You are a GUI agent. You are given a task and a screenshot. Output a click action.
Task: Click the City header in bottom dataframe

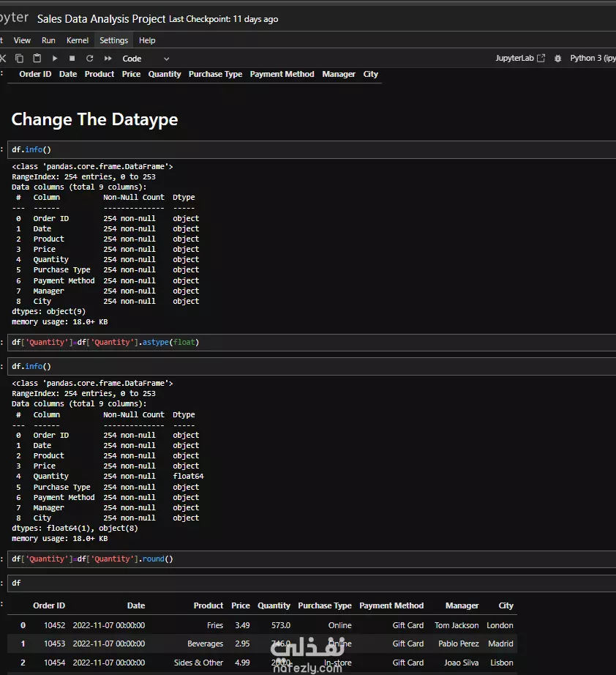point(506,605)
